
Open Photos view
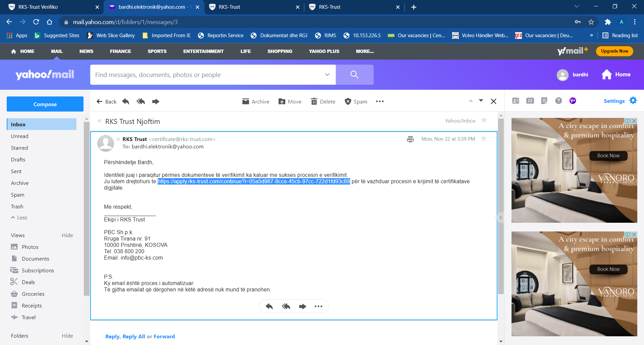coord(25,247)
